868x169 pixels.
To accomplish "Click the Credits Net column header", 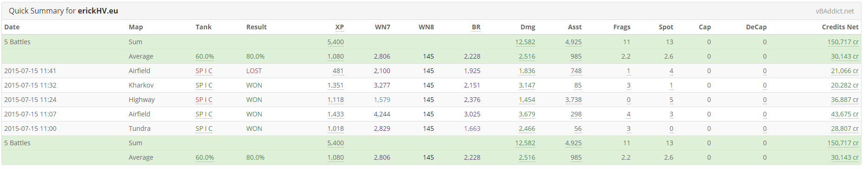I will (840, 27).
